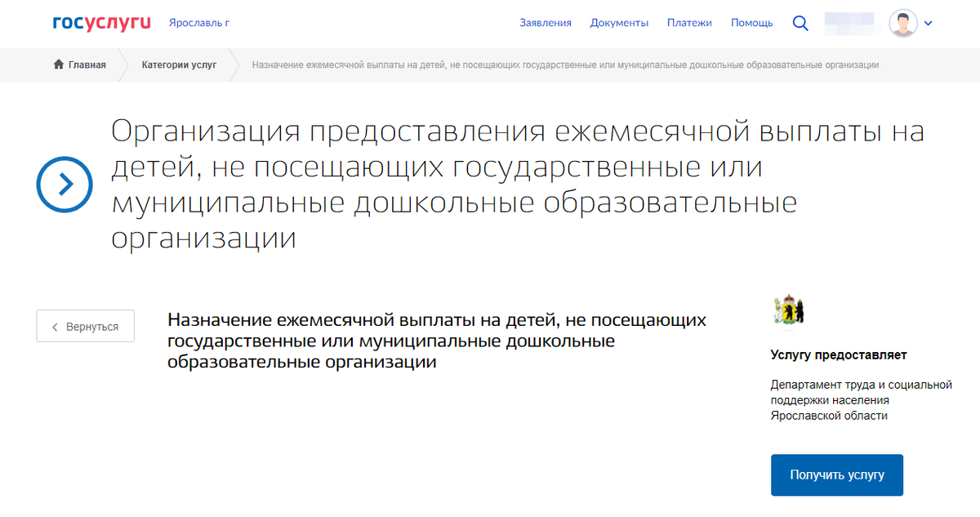Click Департамент труда и социальной поддержки text
Screen dimensions: 980x517
[862, 400]
